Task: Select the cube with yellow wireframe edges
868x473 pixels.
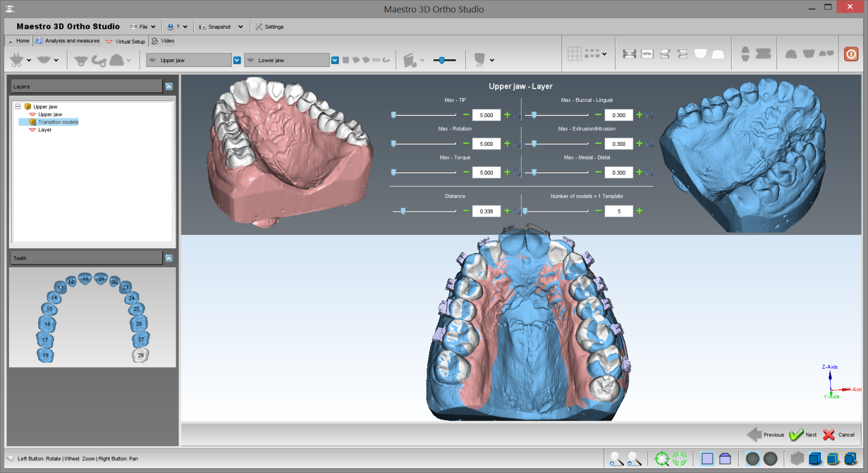Action: [832, 459]
